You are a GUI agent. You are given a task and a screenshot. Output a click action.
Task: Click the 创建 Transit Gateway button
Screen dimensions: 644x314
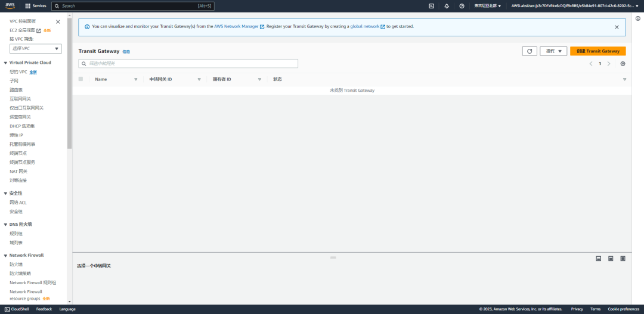pyautogui.click(x=597, y=51)
